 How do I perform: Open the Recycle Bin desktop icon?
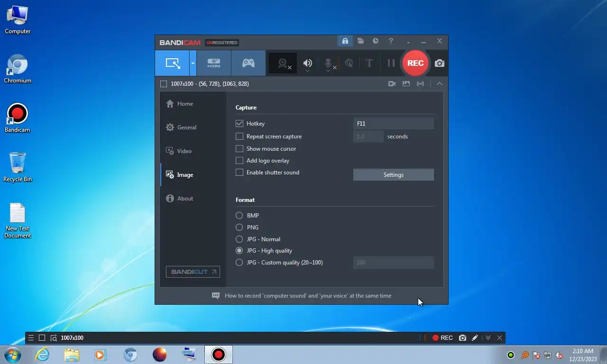coord(18,167)
